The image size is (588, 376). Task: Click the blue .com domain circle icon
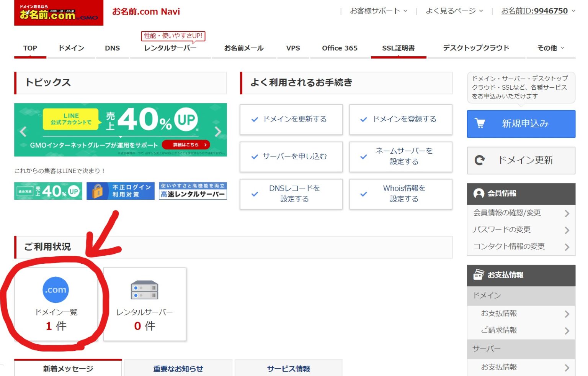click(56, 290)
